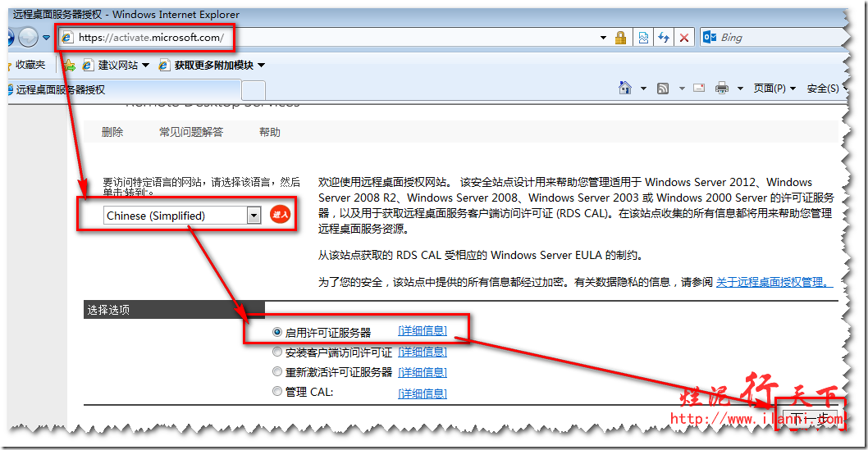Open 详细信息 link for 管理 CAL
This screenshot has height=450, width=868.
pos(423,393)
